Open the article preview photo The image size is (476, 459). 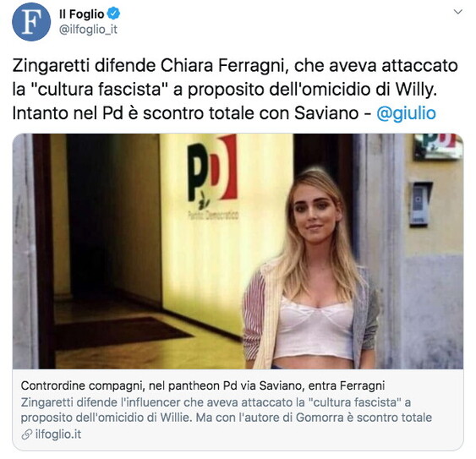tap(238, 251)
